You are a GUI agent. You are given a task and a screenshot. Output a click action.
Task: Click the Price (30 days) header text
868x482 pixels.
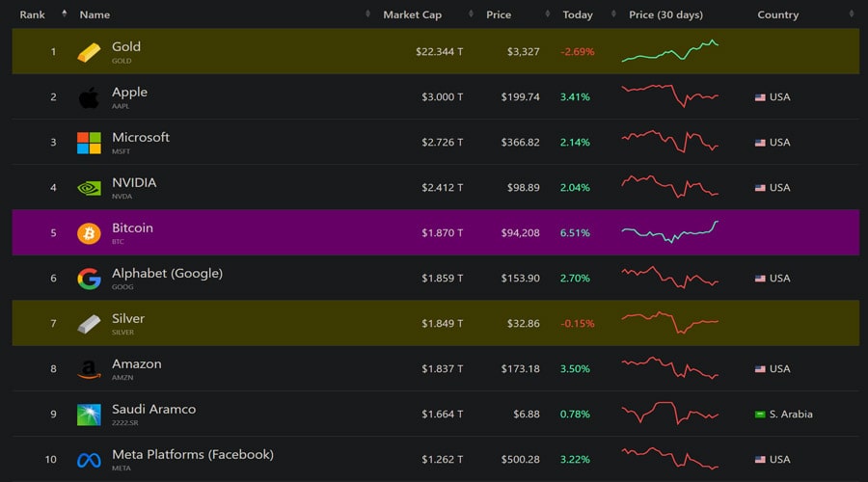click(665, 14)
